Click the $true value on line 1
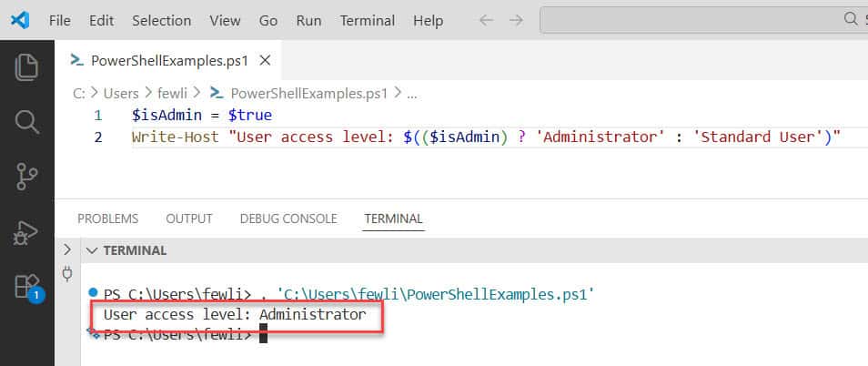The image size is (868, 366). [249, 116]
